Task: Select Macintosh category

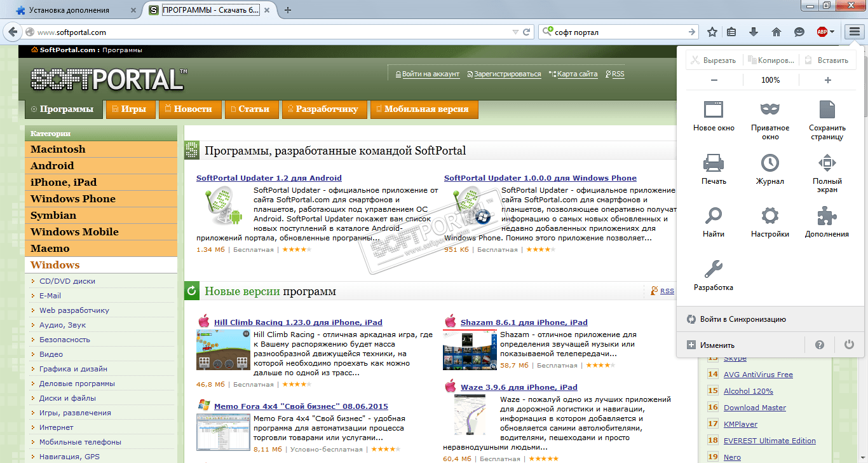Action: [101, 149]
